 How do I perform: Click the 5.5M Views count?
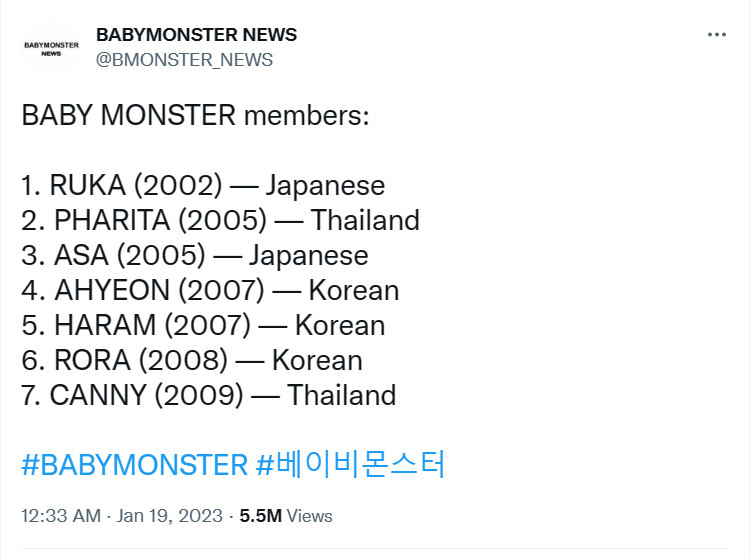286,516
